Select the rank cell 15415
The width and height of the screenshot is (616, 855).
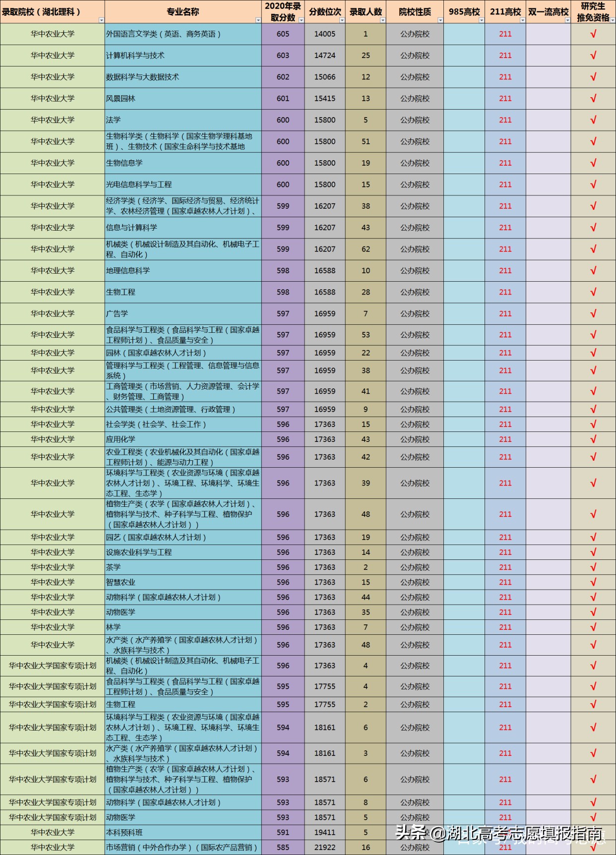click(x=325, y=99)
